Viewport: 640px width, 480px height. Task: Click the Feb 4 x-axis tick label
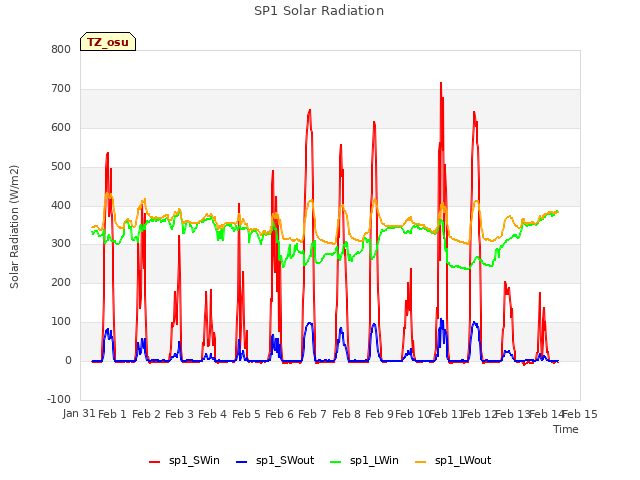[x=212, y=414]
